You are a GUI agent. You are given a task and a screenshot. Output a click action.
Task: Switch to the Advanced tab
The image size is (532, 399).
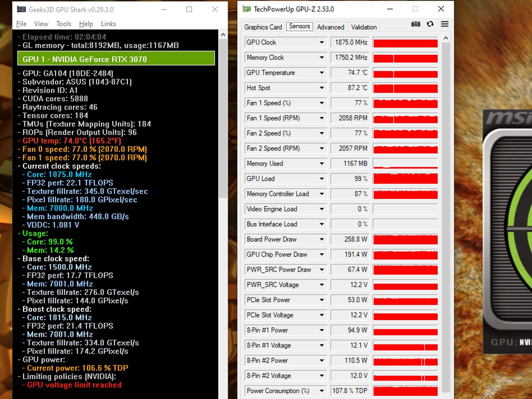(330, 27)
